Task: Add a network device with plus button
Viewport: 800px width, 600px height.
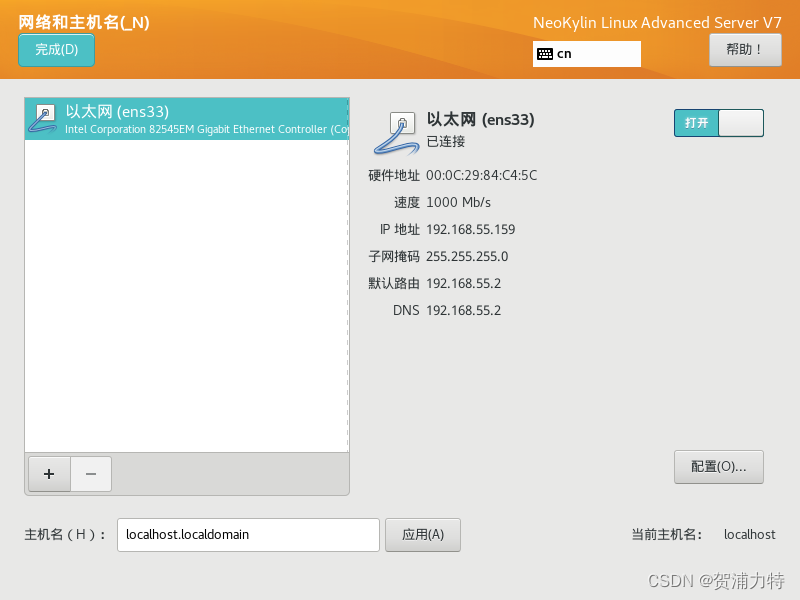Action: [49, 474]
